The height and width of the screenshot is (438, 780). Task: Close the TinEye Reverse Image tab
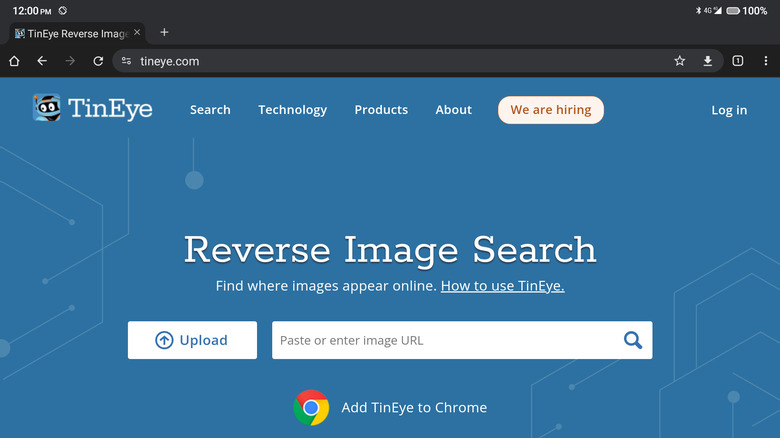[x=137, y=33]
